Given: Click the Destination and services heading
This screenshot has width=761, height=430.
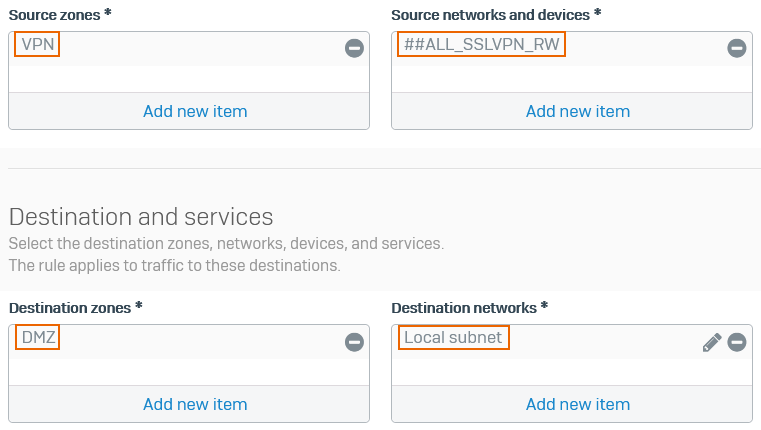Looking at the screenshot, I should click(x=141, y=216).
